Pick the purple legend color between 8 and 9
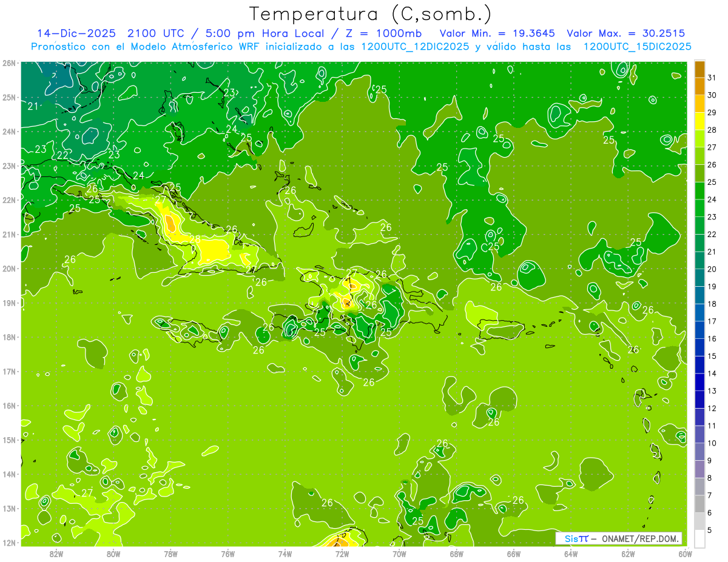728x562 pixels. click(x=699, y=469)
